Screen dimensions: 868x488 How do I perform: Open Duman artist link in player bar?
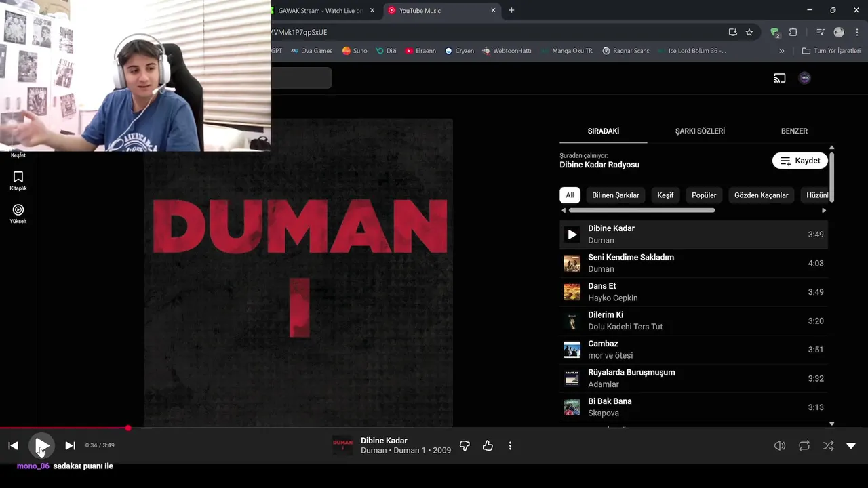coord(374,451)
